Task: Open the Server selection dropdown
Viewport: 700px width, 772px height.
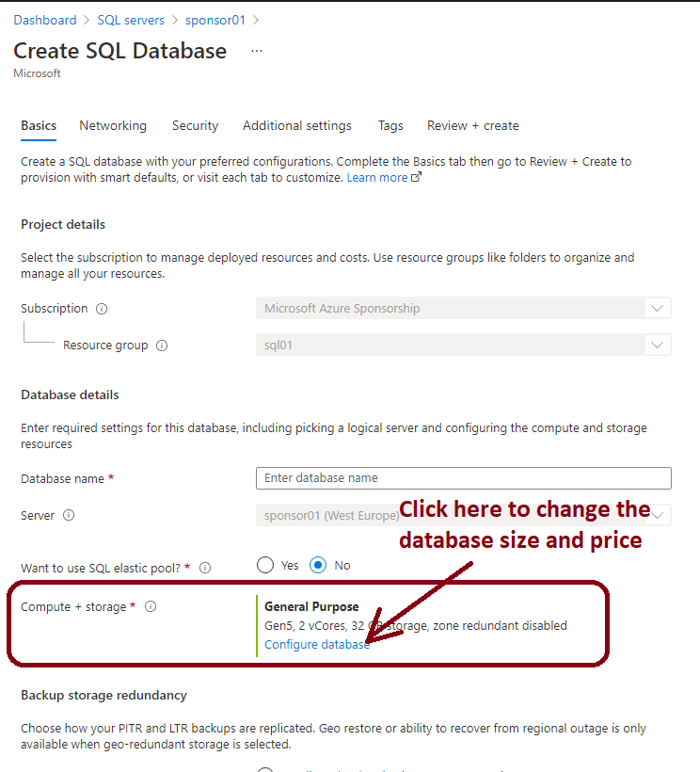Action: point(657,515)
